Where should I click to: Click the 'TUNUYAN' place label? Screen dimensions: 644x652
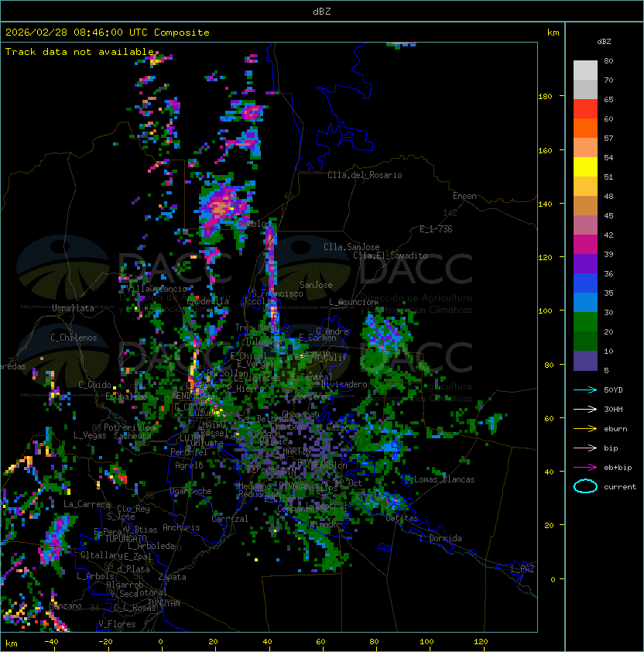click(164, 603)
